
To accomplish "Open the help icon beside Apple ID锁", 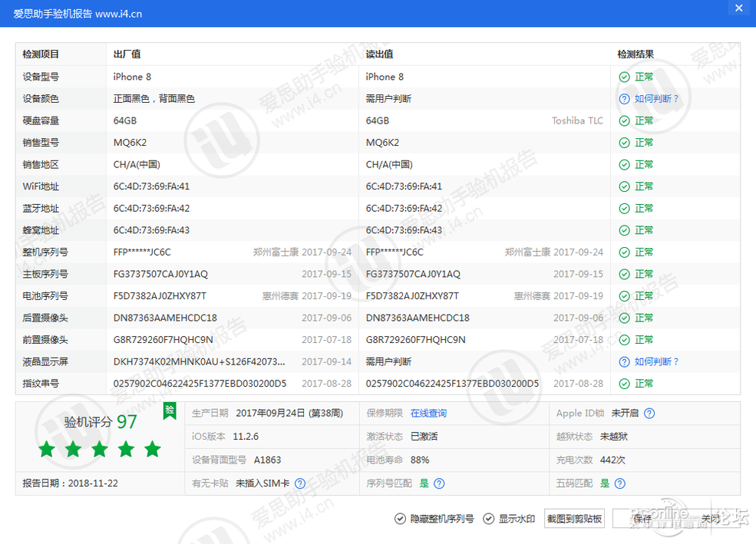I will point(649,414).
